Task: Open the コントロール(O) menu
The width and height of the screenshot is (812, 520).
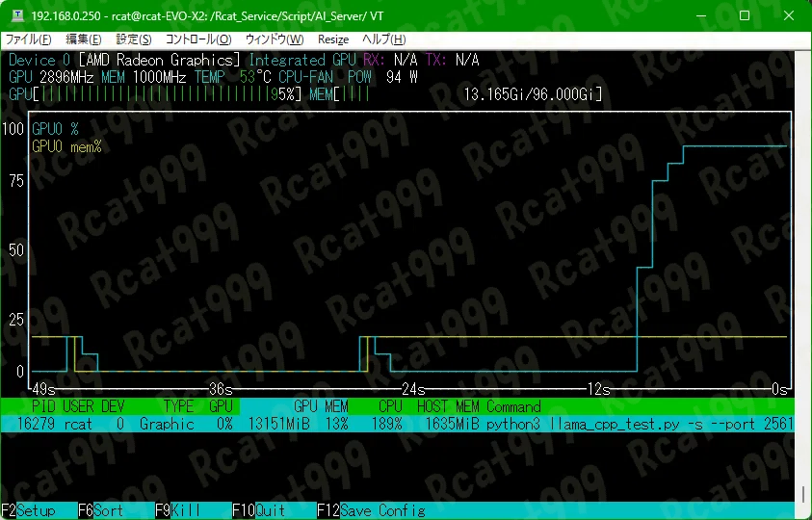Action: [x=198, y=39]
